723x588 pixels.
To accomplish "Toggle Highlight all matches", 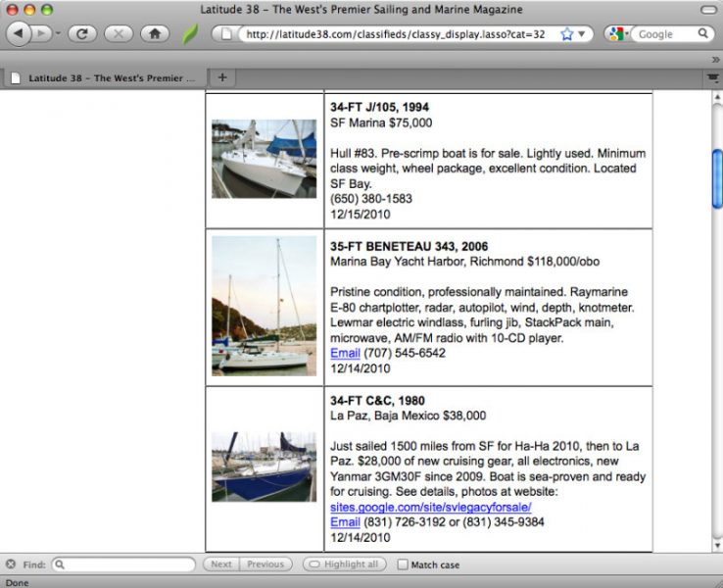I will [x=345, y=564].
